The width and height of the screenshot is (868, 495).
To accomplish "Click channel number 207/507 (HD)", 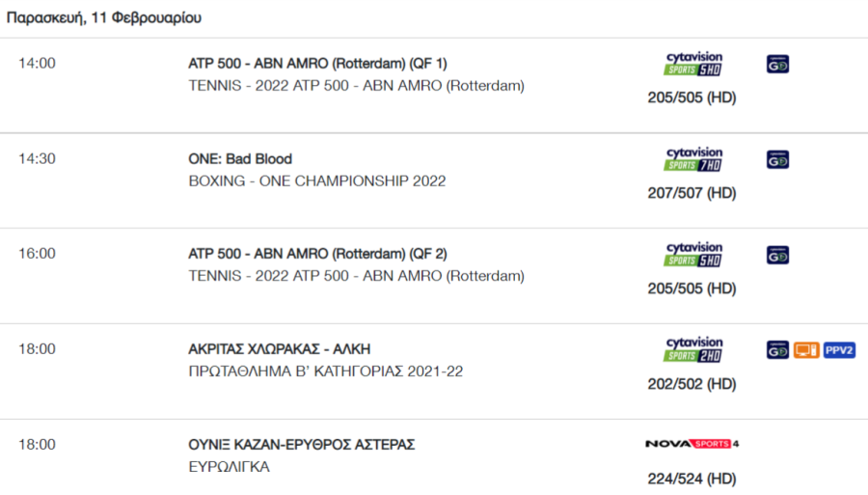I will pyautogui.click(x=692, y=193).
